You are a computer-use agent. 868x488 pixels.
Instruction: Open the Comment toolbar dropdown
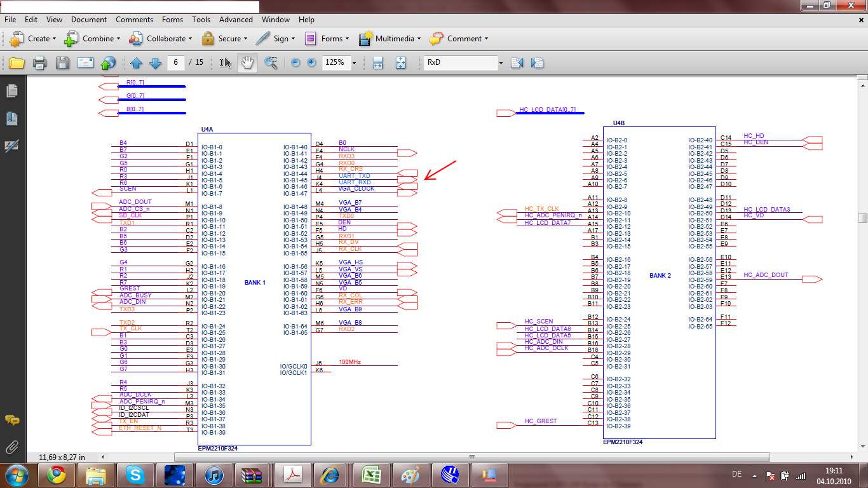(458, 39)
